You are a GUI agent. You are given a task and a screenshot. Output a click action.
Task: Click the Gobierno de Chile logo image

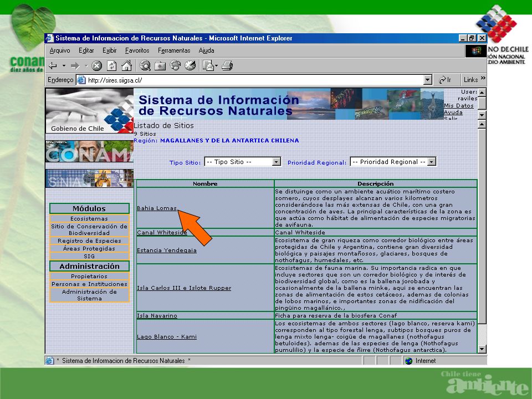click(90, 111)
